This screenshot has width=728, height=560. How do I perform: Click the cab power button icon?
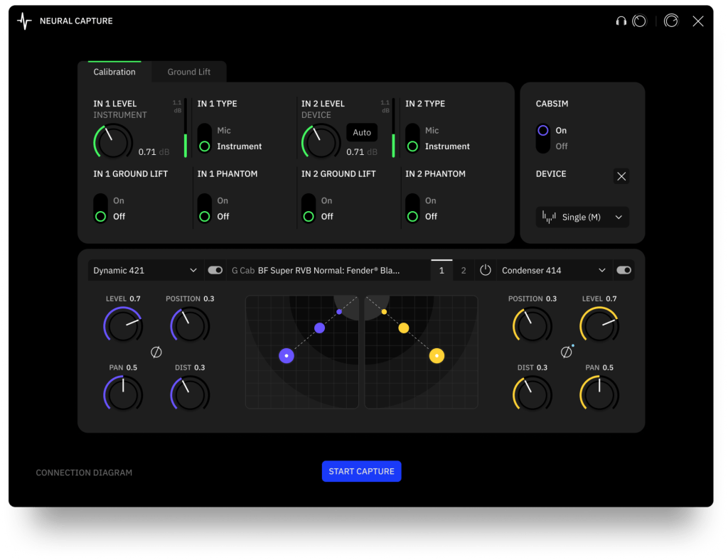coord(486,270)
